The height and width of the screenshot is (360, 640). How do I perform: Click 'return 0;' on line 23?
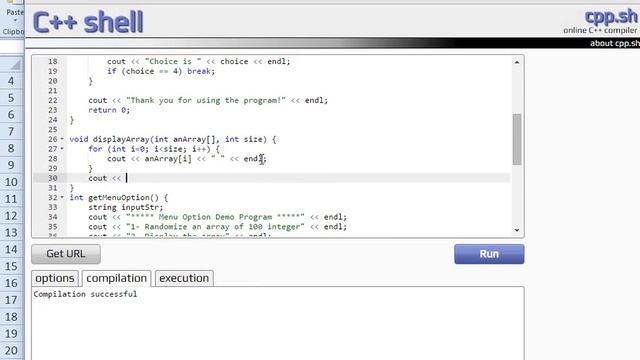coord(109,110)
